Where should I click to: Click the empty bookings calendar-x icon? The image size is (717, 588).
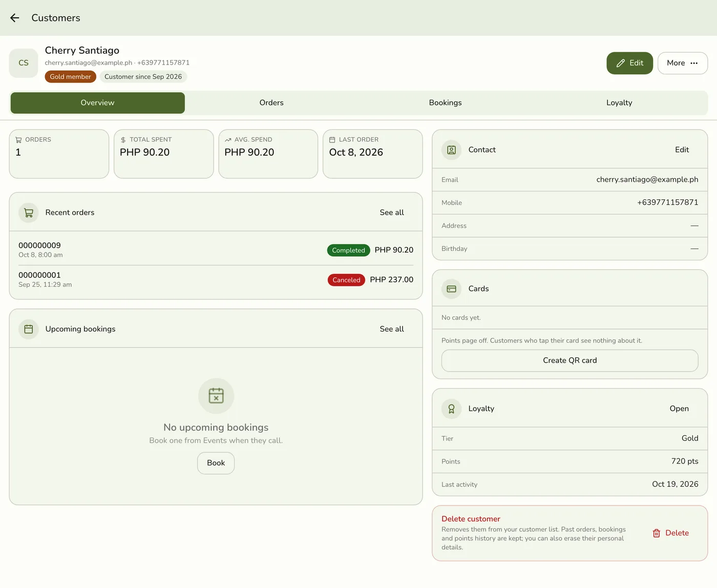(216, 396)
